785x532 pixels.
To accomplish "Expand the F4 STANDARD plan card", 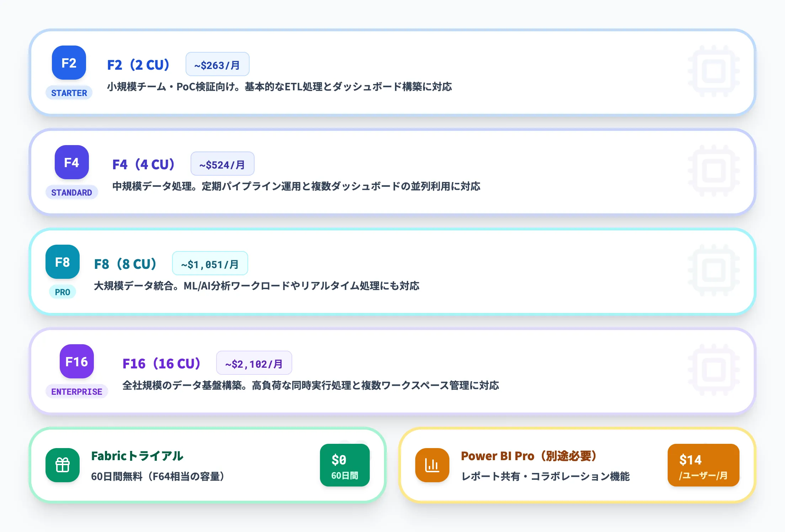I will 391,172.
